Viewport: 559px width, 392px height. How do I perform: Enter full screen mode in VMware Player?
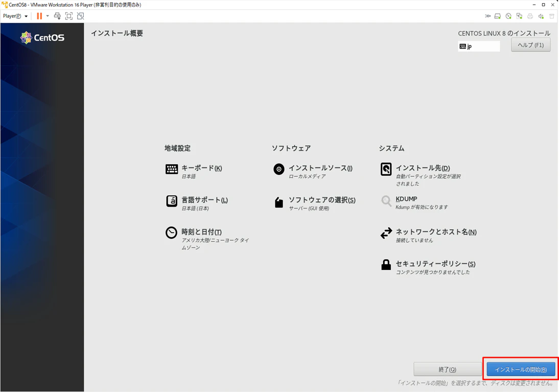pyautogui.click(x=69, y=16)
